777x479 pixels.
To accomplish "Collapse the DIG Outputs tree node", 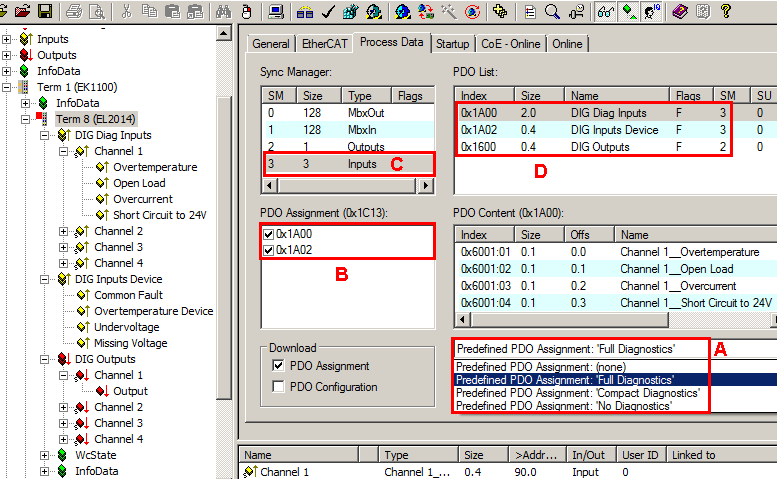I will 45,359.
